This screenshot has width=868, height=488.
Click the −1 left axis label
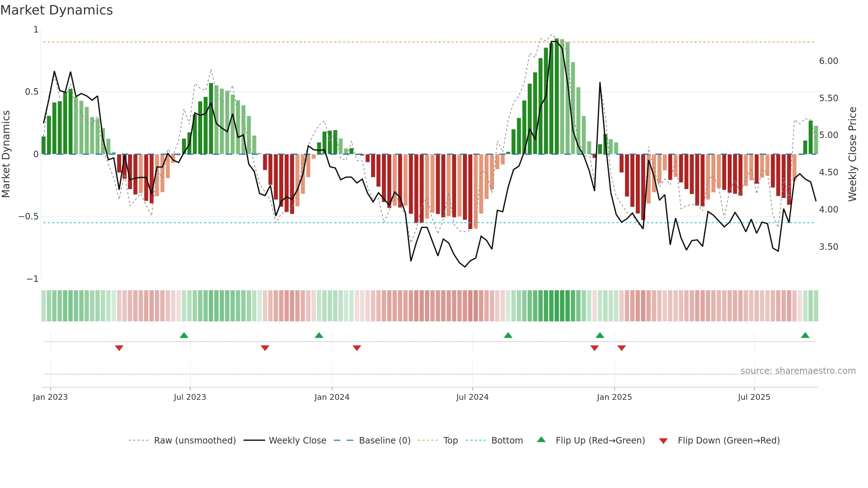point(32,279)
